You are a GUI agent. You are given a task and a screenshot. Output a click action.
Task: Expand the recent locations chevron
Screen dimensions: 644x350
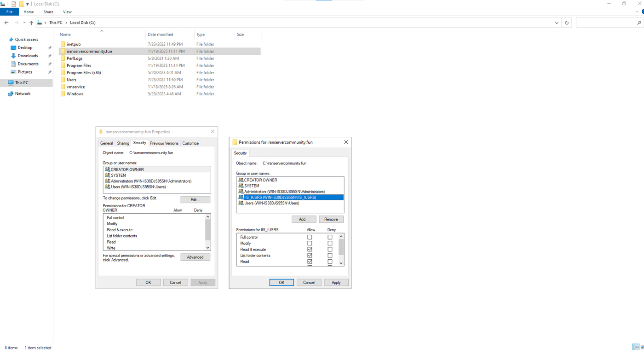[x=24, y=23]
